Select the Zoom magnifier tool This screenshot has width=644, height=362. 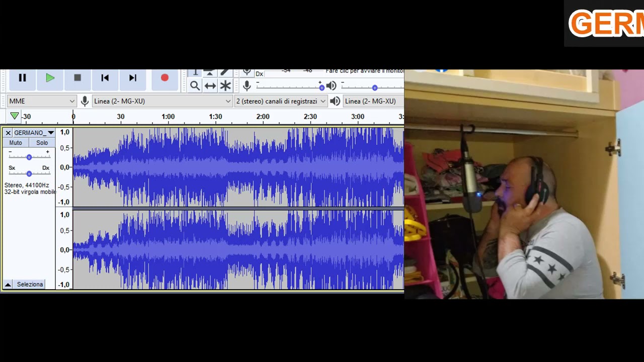point(195,85)
